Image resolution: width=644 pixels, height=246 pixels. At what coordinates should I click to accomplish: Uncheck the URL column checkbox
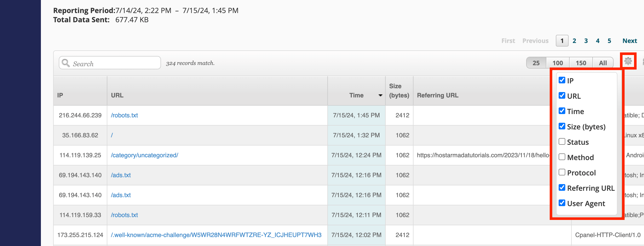point(562,95)
